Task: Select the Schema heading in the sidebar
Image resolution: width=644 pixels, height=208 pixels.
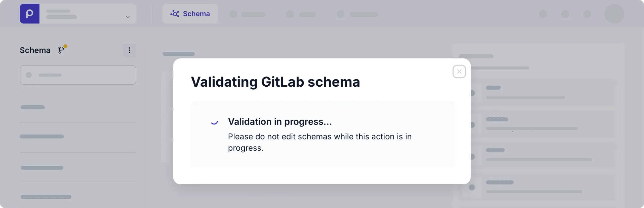Action: pyautogui.click(x=35, y=50)
